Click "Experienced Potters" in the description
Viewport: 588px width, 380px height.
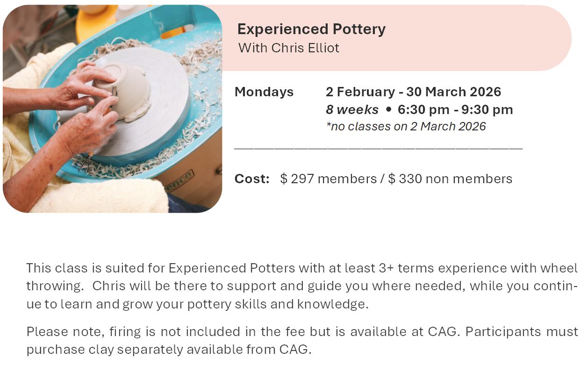pyautogui.click(x=232, y=268)
